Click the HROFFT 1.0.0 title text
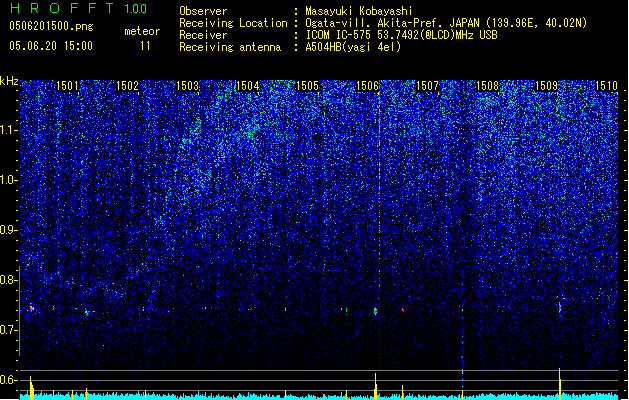The image size is (629, 400). pos(79,8)
